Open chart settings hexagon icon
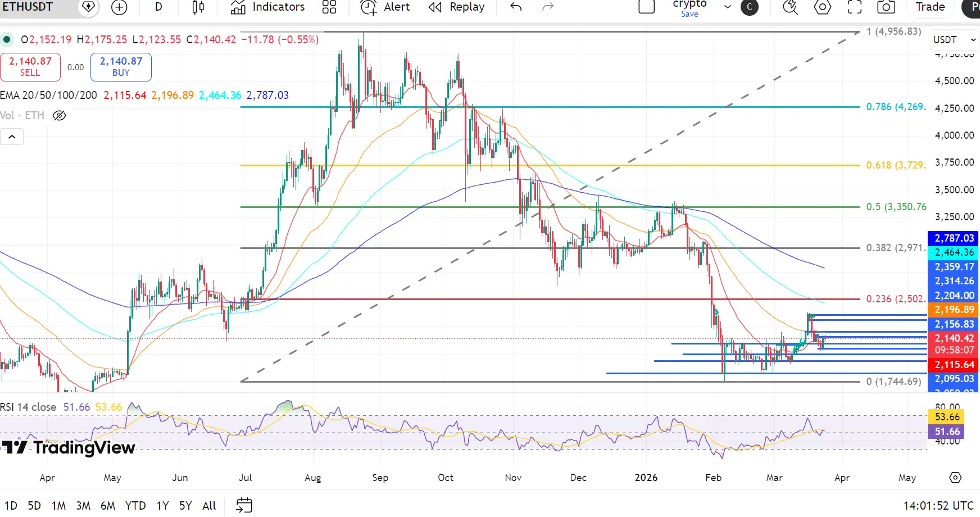The width and height of the screenshot is (980, 517). (823, 7)
